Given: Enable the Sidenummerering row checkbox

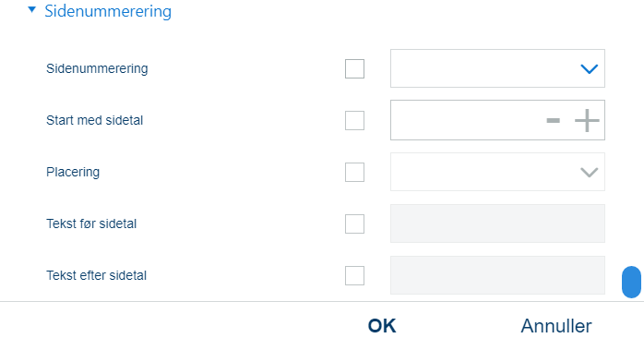Looking at the screenshot, I should pos(354,68).
